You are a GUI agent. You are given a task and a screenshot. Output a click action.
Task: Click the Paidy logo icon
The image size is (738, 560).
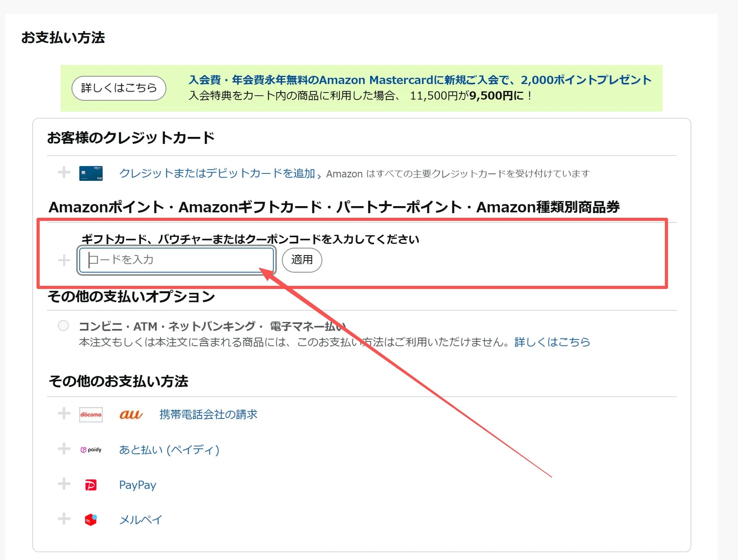90,449
